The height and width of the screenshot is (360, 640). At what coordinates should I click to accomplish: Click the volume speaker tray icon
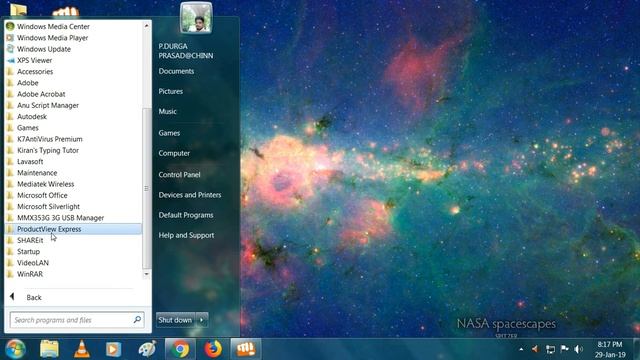coord(578,349)
